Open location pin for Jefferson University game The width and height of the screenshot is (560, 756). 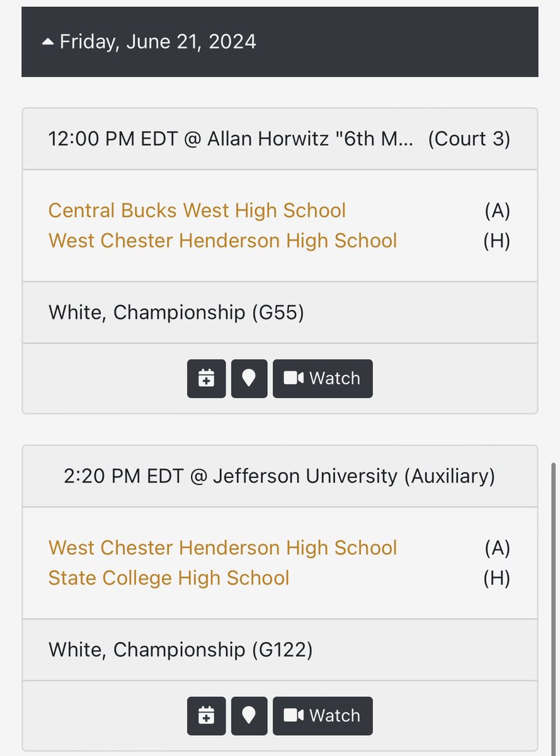click(249, 716)
